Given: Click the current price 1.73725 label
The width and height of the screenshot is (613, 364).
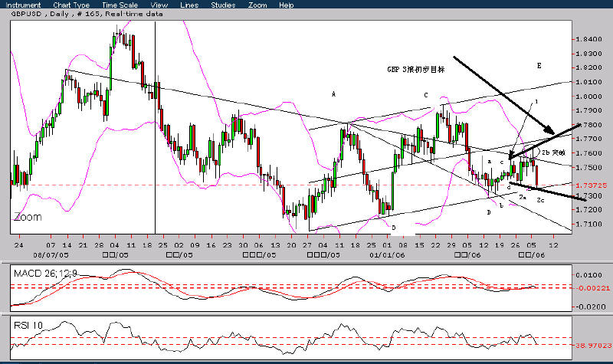Looking at the screenshot, I should click(x=590, y=185).
